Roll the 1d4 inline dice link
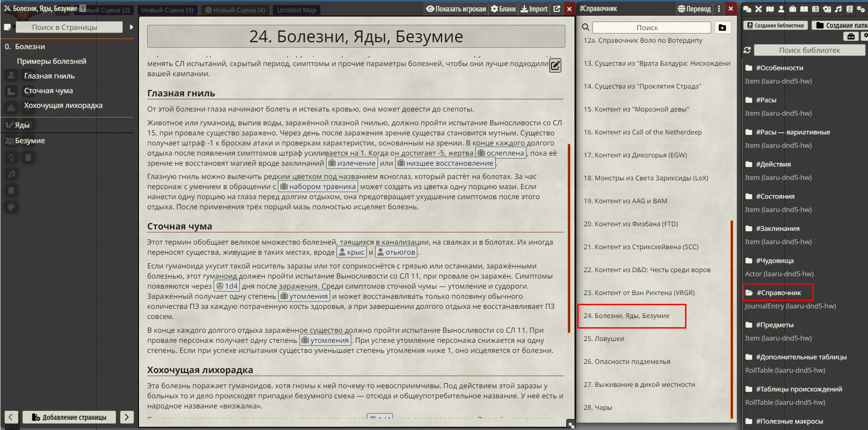Screen dimensions: 868x430 (x=227, y=286)
